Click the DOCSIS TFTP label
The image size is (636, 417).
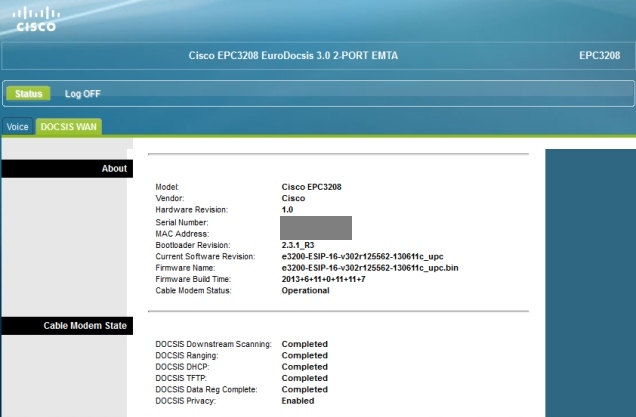pyautogui.click(x=181, y=378)
